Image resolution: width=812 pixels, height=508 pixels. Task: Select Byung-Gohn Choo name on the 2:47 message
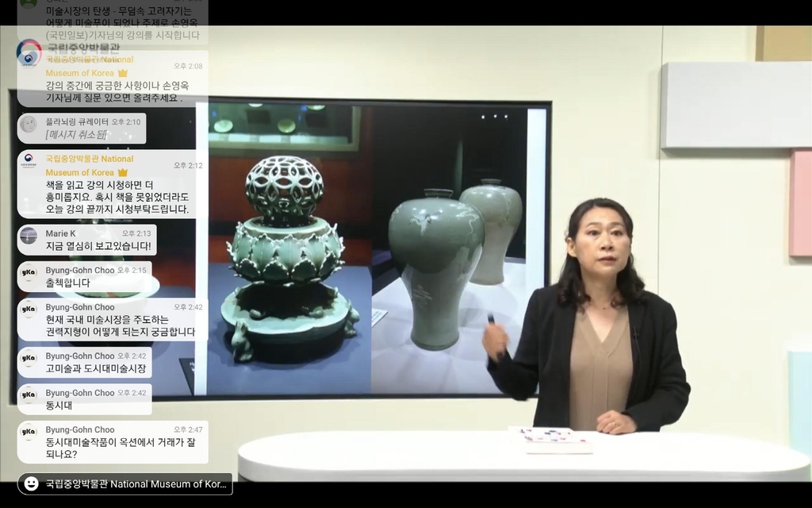[x=80, y=429]
